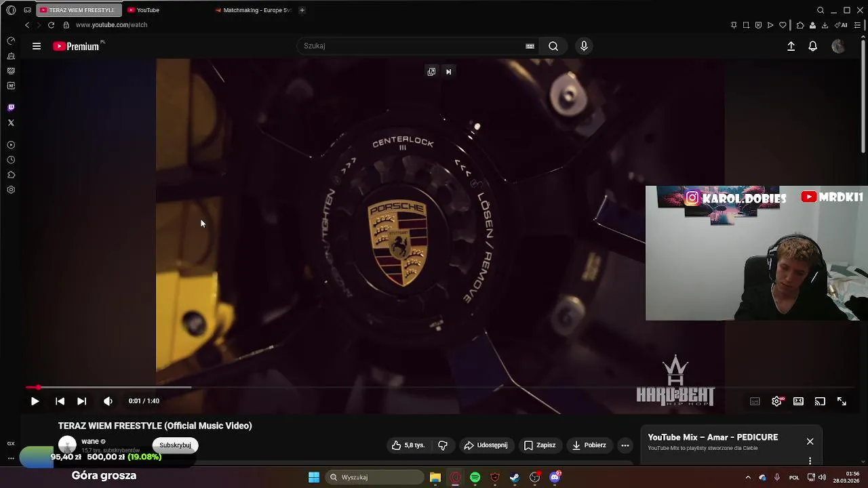Open YouTube notifications bell

click(x=812, y=46)
